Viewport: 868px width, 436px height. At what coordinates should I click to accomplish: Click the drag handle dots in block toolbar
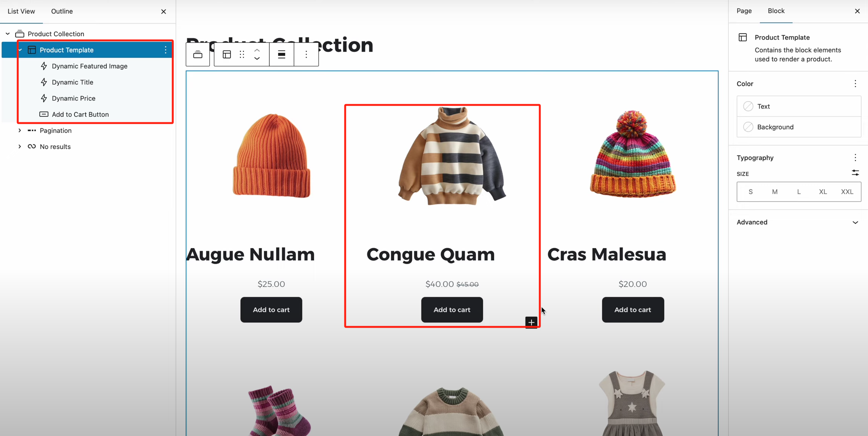click(242, 54)
